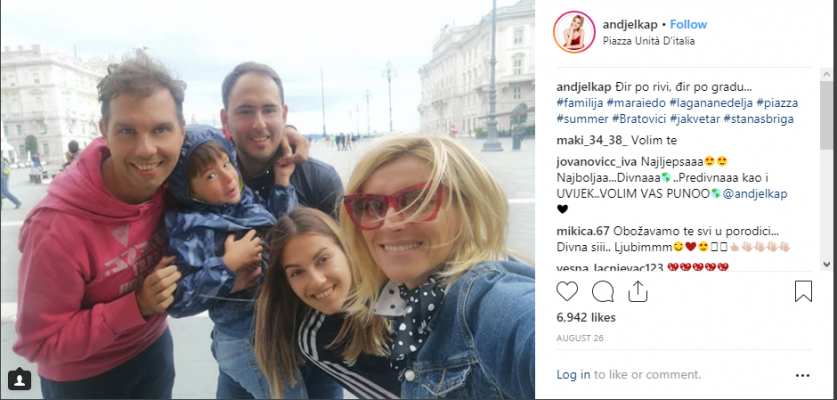Like the post with the heart icon
Viewport: 837px width, 400px height.
[567, 292]
